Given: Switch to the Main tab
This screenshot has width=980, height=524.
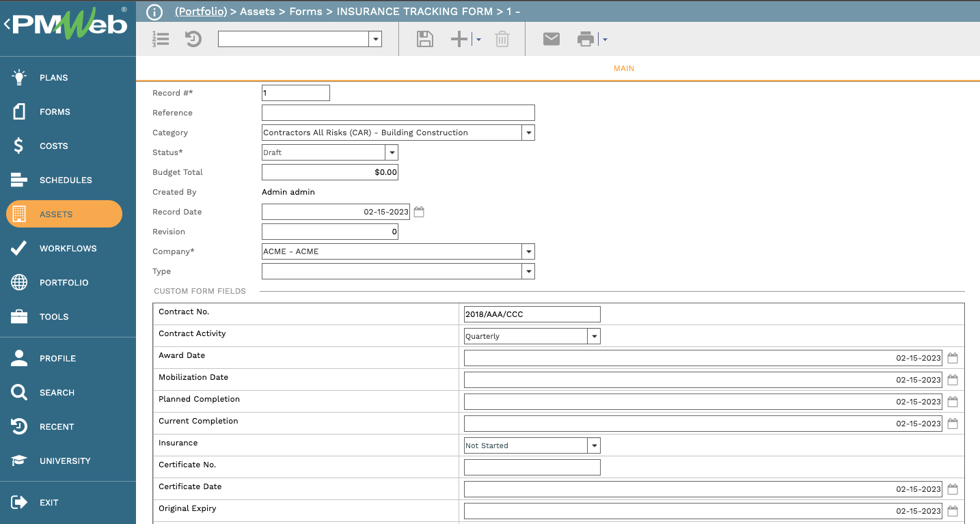Looking at the screenshot, I should [x=623, y=68].
